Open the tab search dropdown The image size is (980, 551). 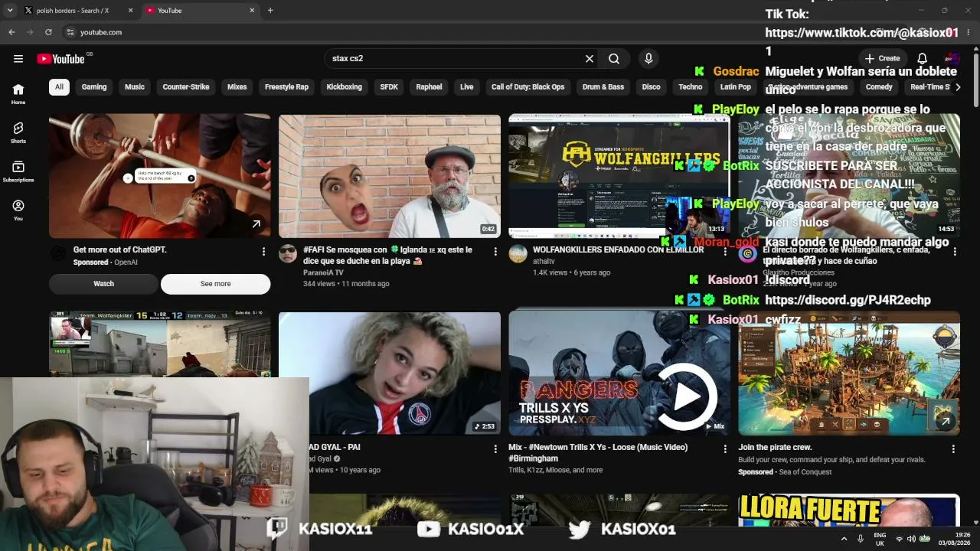[x=10, y=11]
